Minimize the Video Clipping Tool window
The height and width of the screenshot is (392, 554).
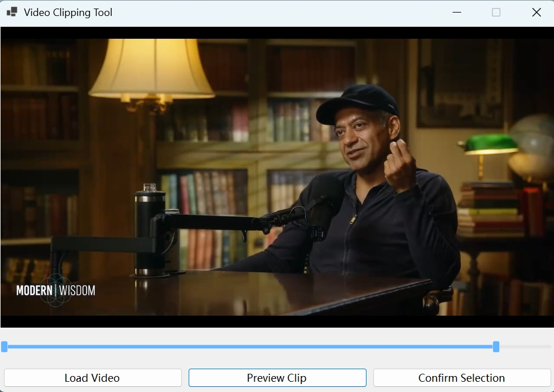[457, 12]
